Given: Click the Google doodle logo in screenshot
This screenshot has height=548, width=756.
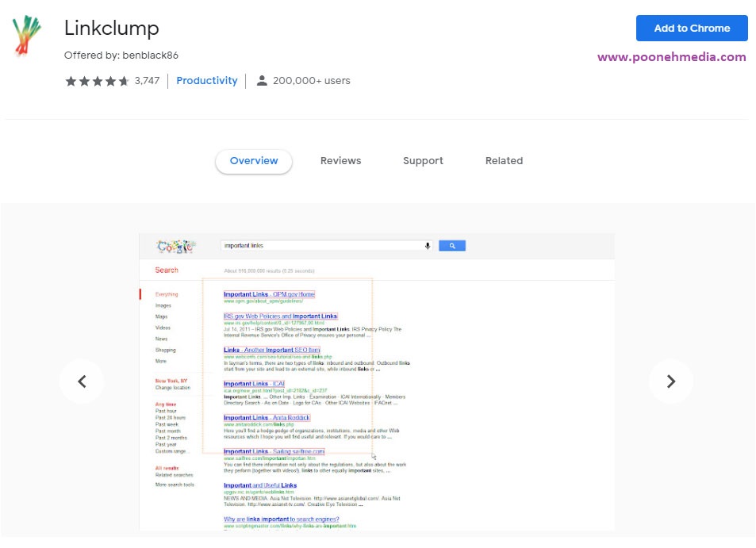Looking at the screenshot, I should click(x=175, y=247).
